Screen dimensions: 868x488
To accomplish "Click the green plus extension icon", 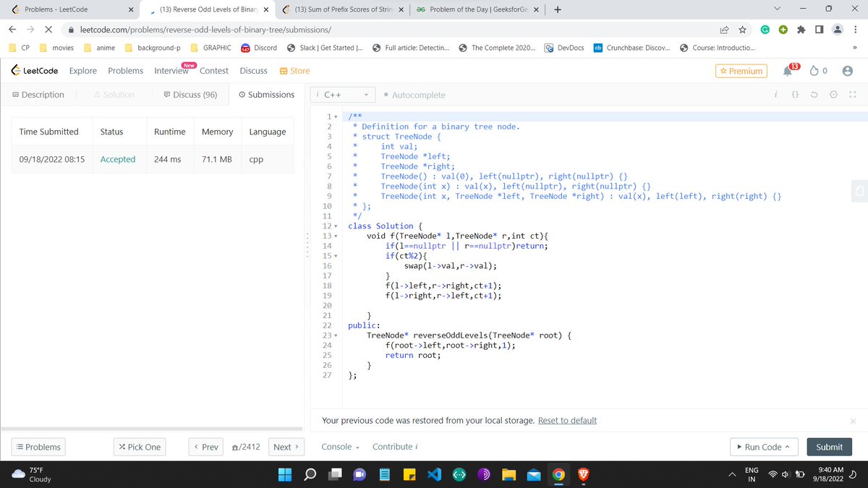I will (783, 30).
